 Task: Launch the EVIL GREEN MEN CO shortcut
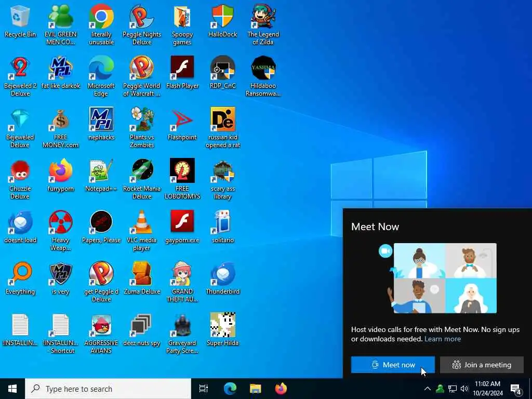point(60,25)
